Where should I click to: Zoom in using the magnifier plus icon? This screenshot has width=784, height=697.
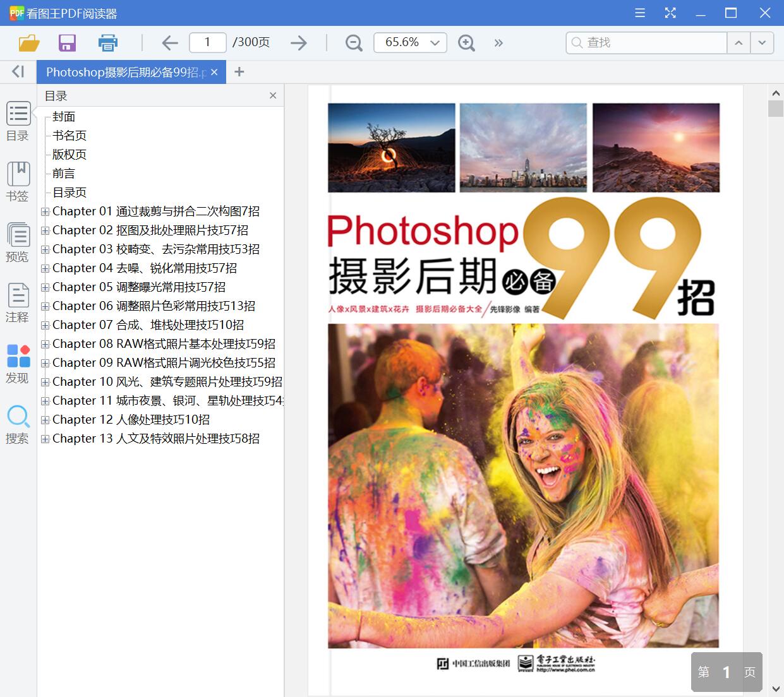pyautogui.click(x=466, y=42)
